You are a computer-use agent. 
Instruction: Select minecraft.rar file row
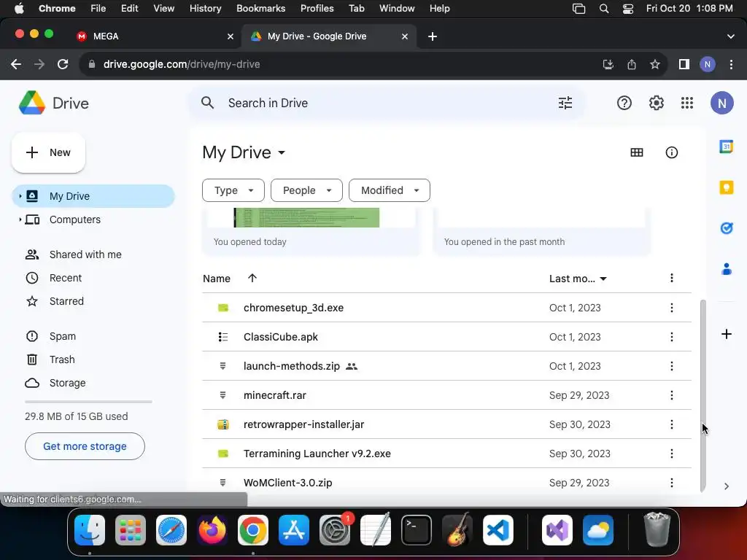point(446,395)
